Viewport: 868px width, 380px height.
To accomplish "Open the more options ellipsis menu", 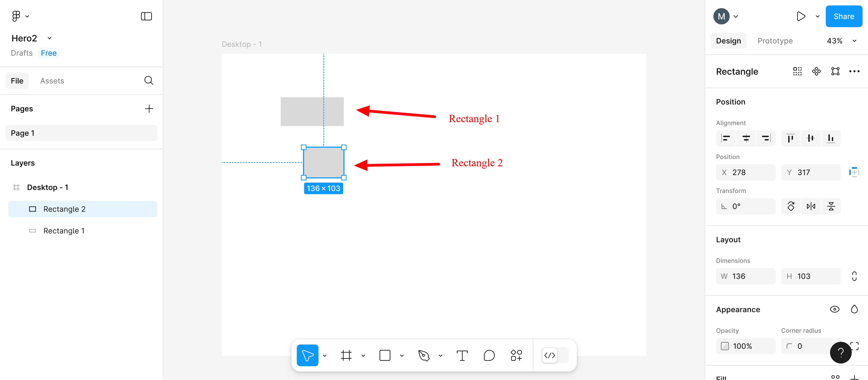I will [x=854, y=71].
